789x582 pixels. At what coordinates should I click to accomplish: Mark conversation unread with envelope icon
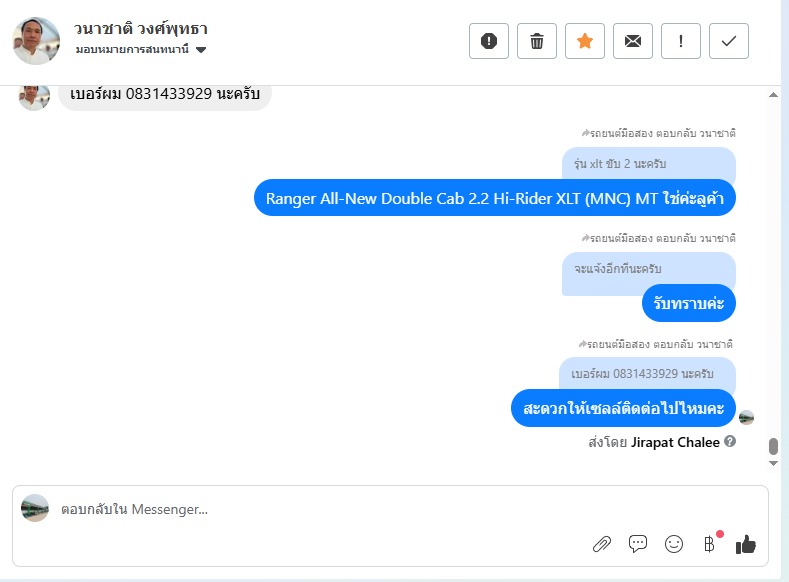633,41
